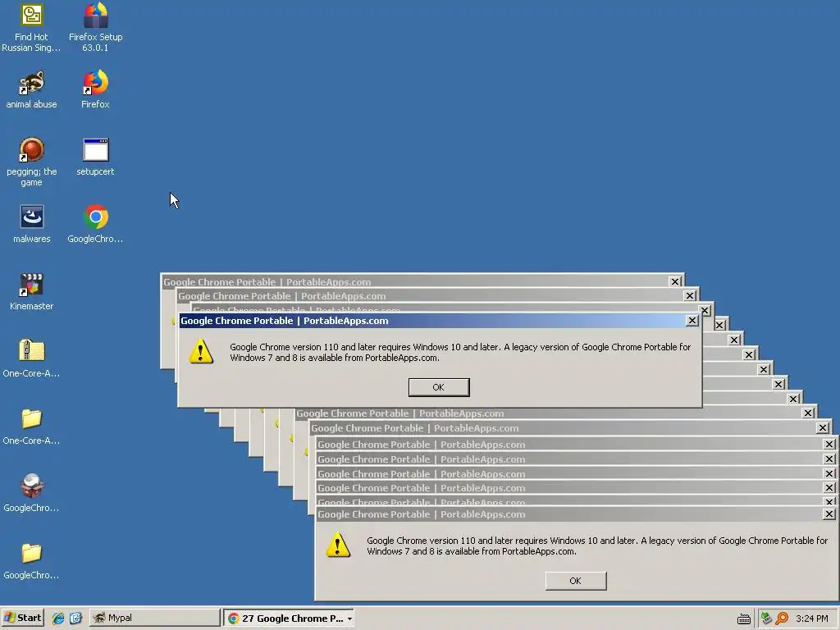The width and height of the screenshot is (840, 630).
Task: Click OK in the active Chrome Portable dialog
Action: 439,387
